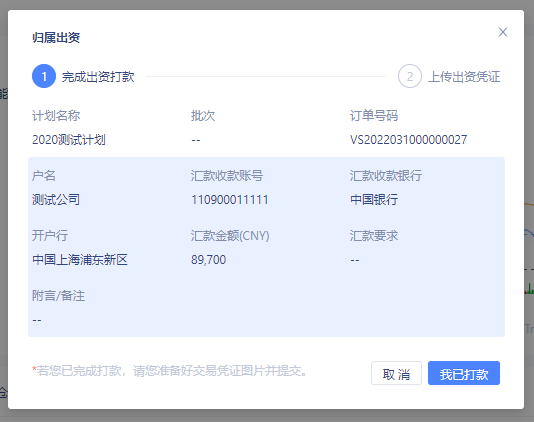Screen dimensions: 534x422
Task: Click the plan name 2020测试计划
Action: click(69, 140)
